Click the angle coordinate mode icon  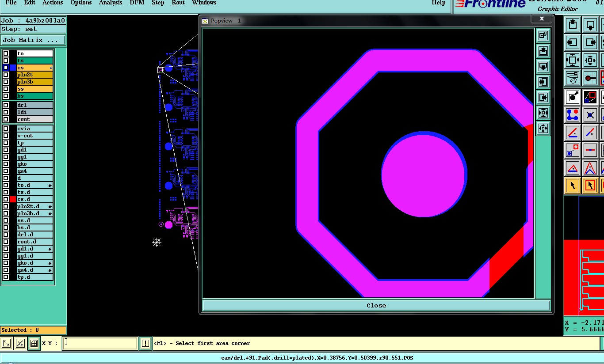point(20,343)
